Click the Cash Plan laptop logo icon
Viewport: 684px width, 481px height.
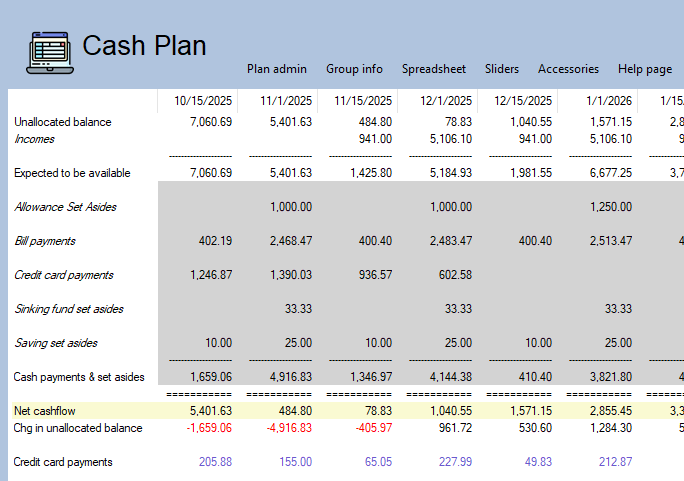50,52
